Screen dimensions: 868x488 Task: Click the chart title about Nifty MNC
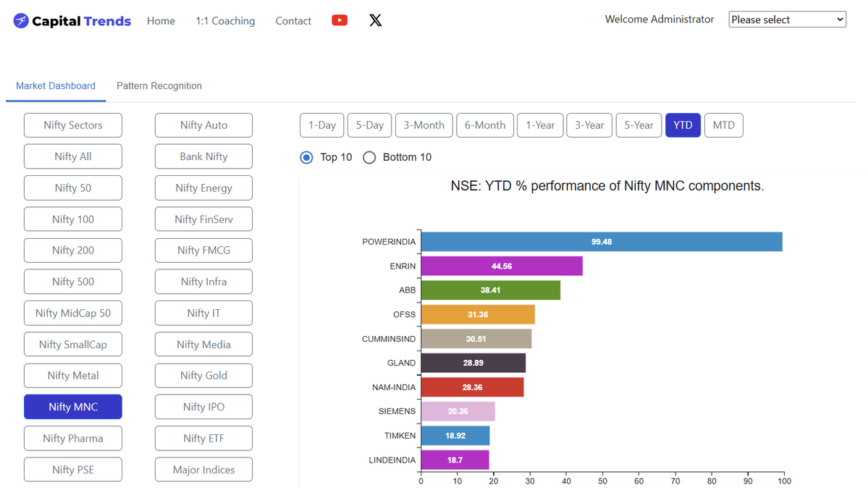[607, 186]
